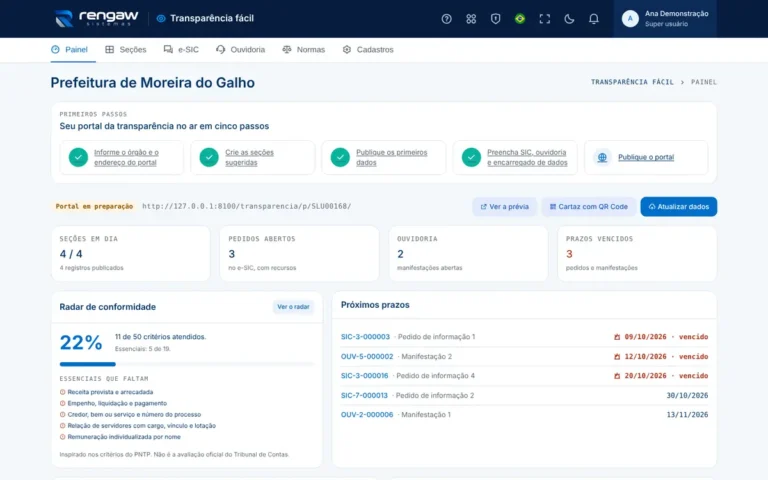Click the 'Publique o portal' link
Image resolution: width=768 pixels, height=480 pixels.
[646, 157]
